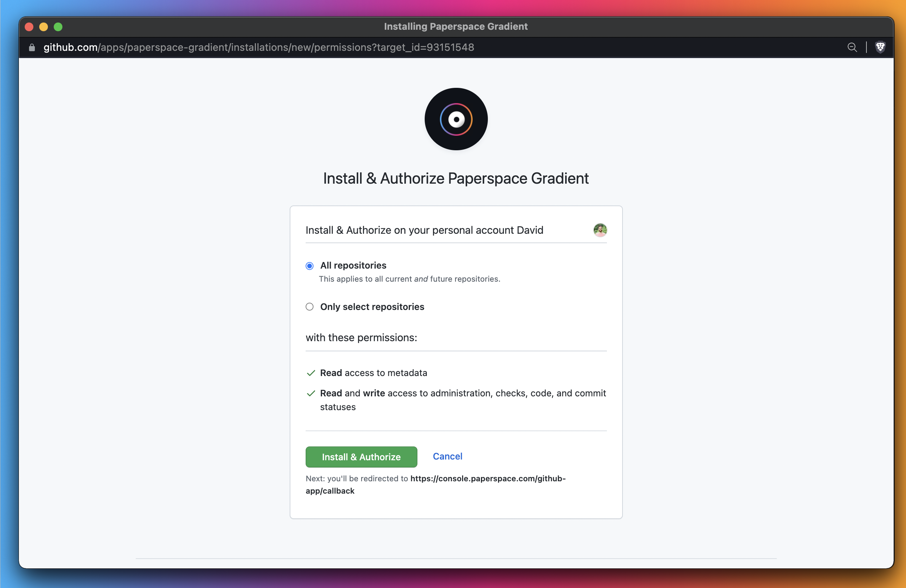Click 'Install & Authorize on your personal account David' text
906x588 pixels.
424,230
